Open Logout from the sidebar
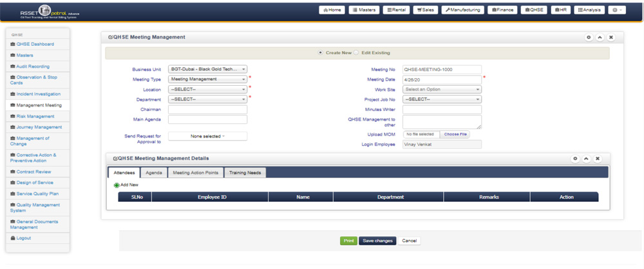644x269 pixels. [23, 238]
